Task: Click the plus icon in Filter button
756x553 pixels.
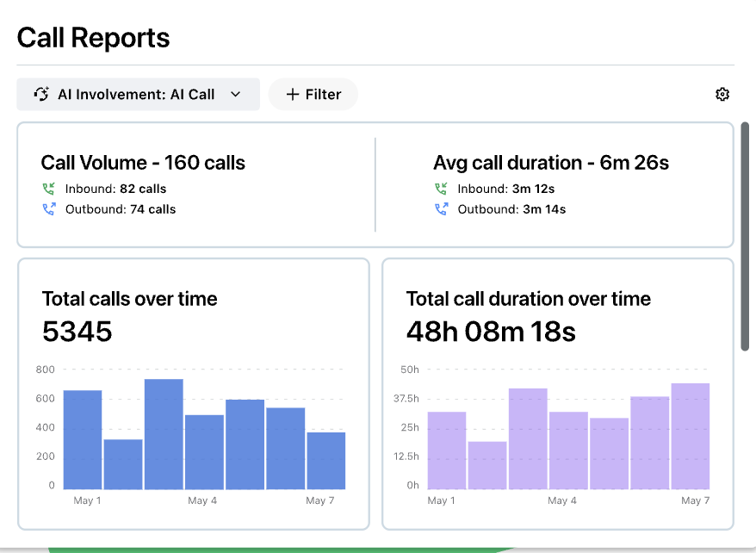Action: point(293,95)
